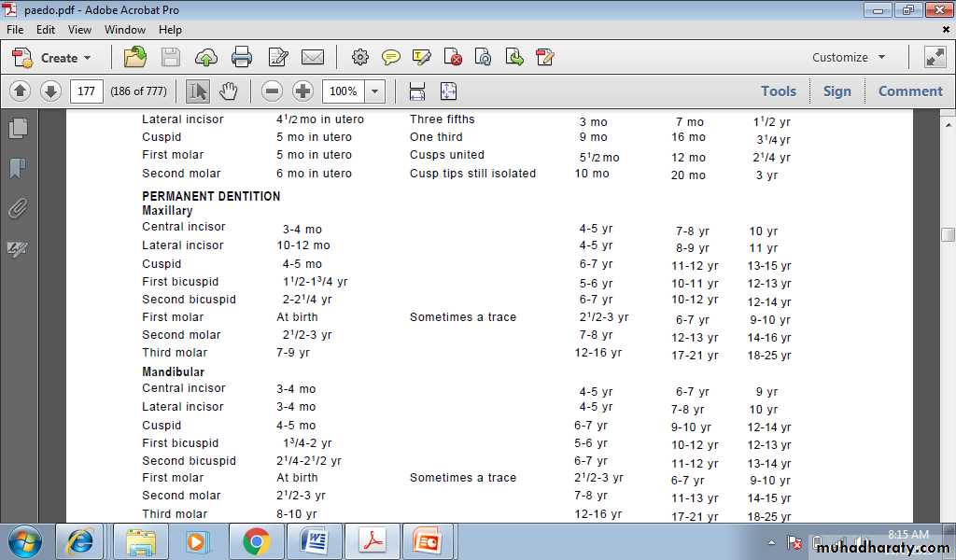Viewport: 956px width, 560px height.
Task: Add a sticky note comment
Action: (x=391, y=58)
